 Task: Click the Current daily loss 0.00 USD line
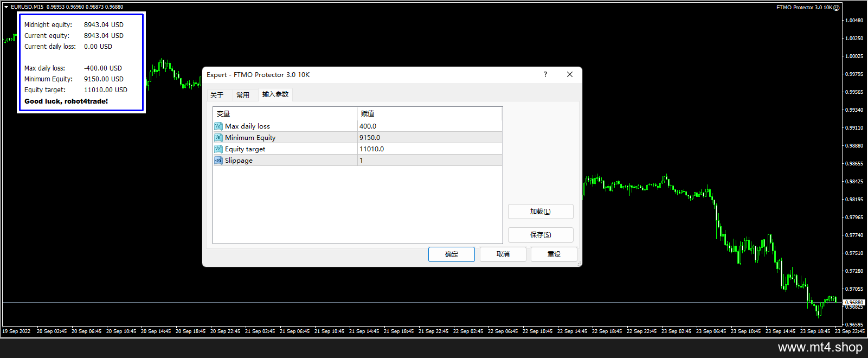pos(68,47)
